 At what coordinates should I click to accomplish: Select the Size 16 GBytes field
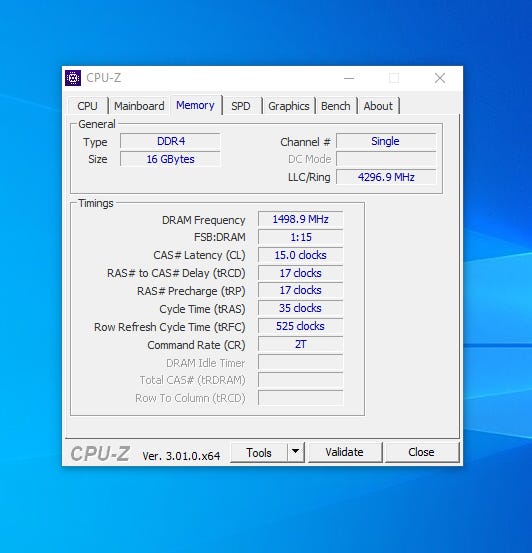170,159
